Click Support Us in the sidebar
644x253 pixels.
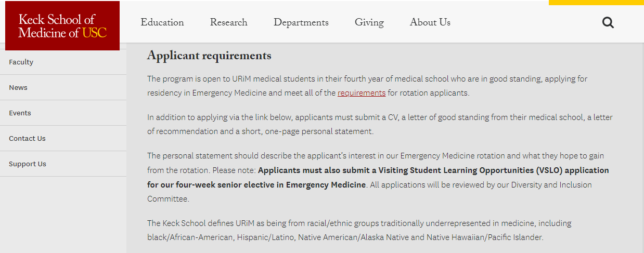tap(28, 164)
